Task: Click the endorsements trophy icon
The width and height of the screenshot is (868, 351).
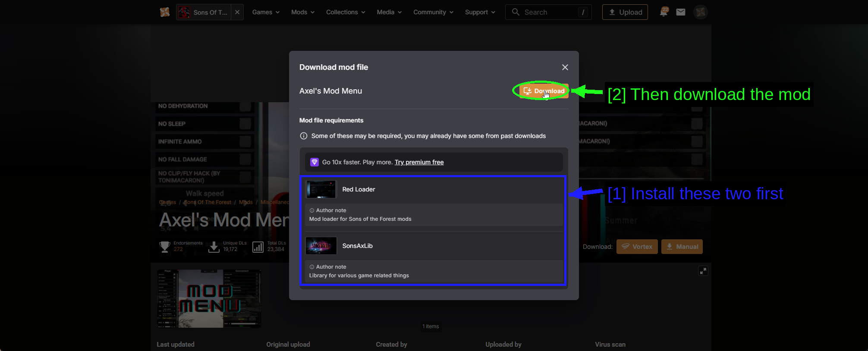Action: [165, 247]
